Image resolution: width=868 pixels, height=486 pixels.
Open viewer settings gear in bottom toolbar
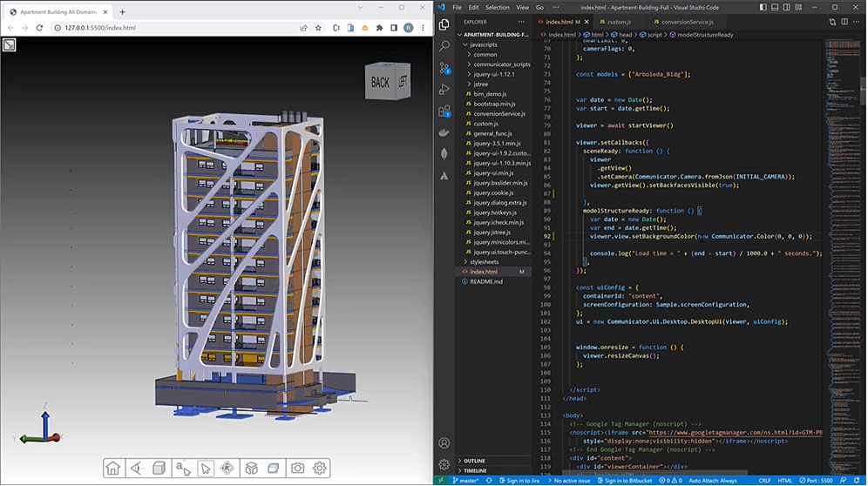click(x=320, y=469)
